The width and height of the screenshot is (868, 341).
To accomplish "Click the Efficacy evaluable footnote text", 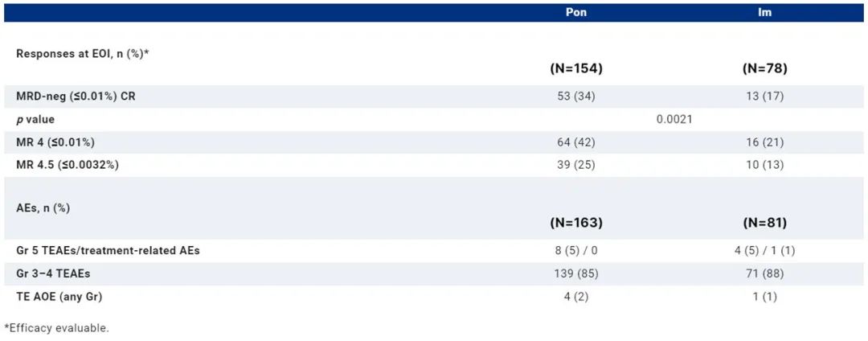I will point(56,327).
